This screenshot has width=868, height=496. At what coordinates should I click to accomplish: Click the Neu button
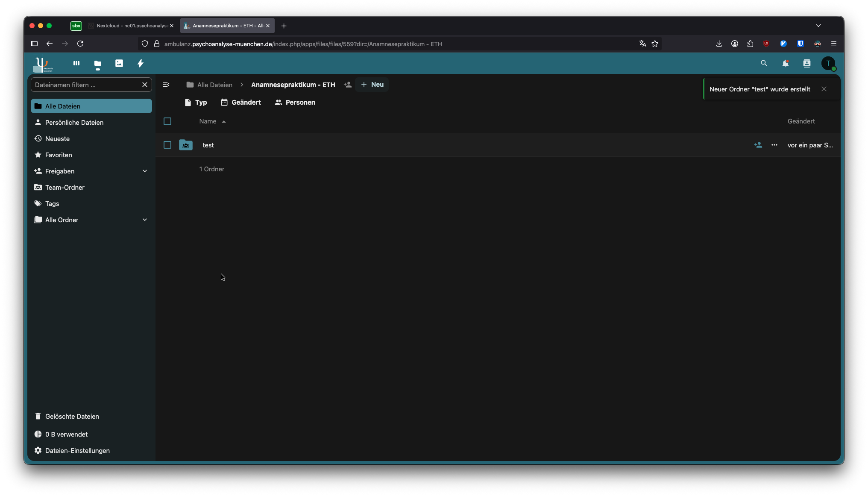click(372, 85)
